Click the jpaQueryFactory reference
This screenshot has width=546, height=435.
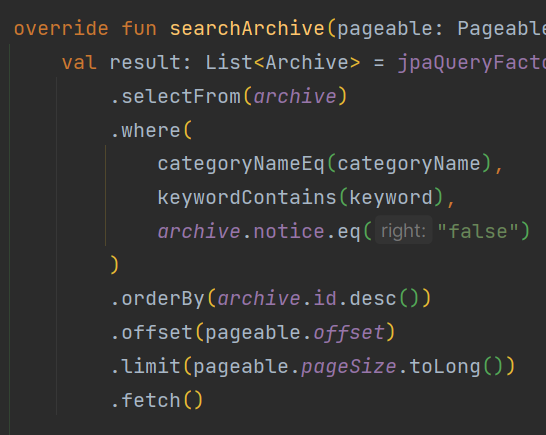point(471,63)
